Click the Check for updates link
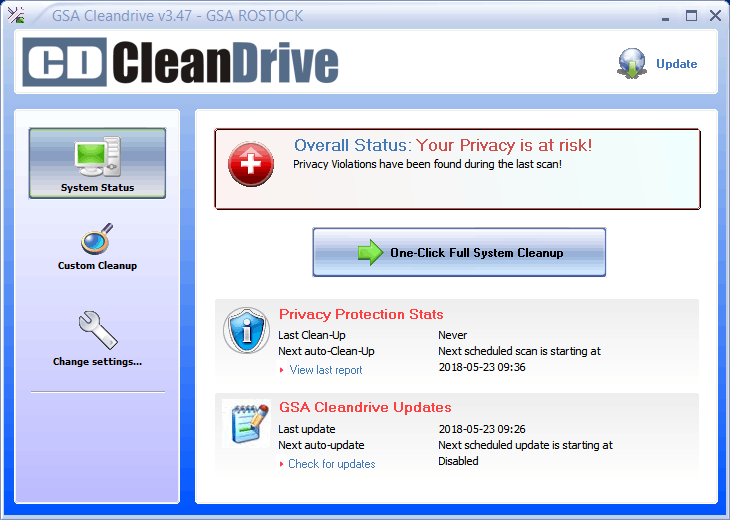 [331, 464]
